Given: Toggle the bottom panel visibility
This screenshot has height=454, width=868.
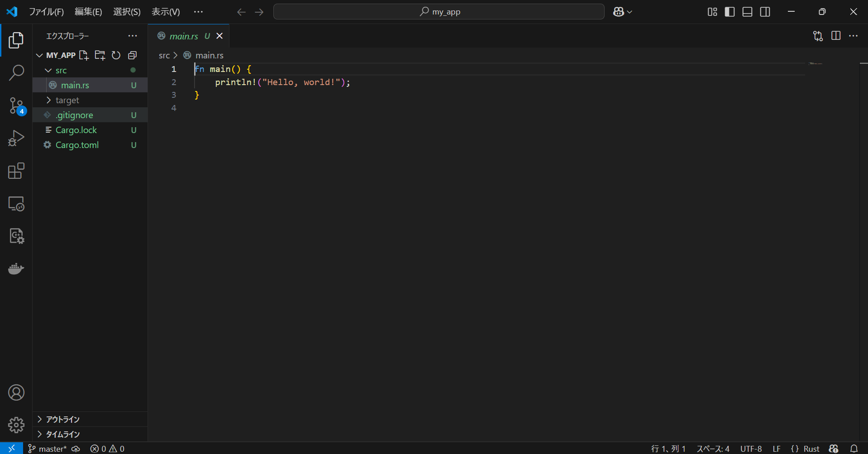Looking at the screenshot, I should (747, 12).
